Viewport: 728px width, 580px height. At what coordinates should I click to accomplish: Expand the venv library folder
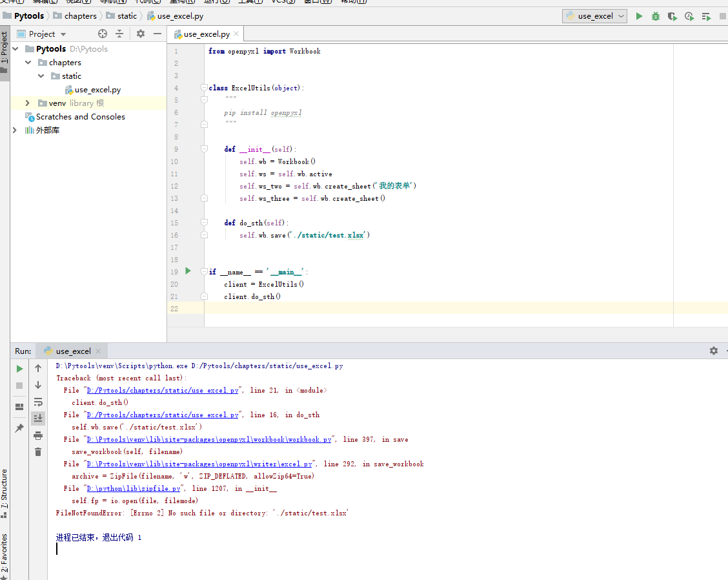pos(27,103)
